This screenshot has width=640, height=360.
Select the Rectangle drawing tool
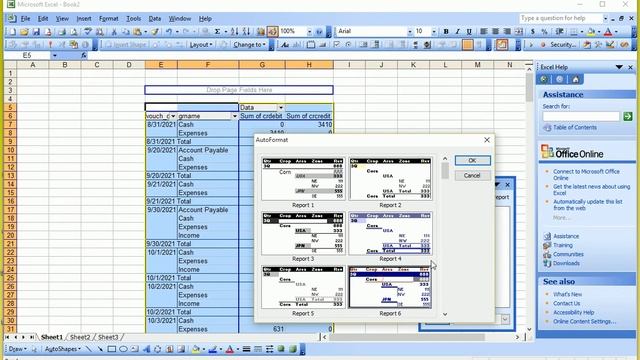111,349
